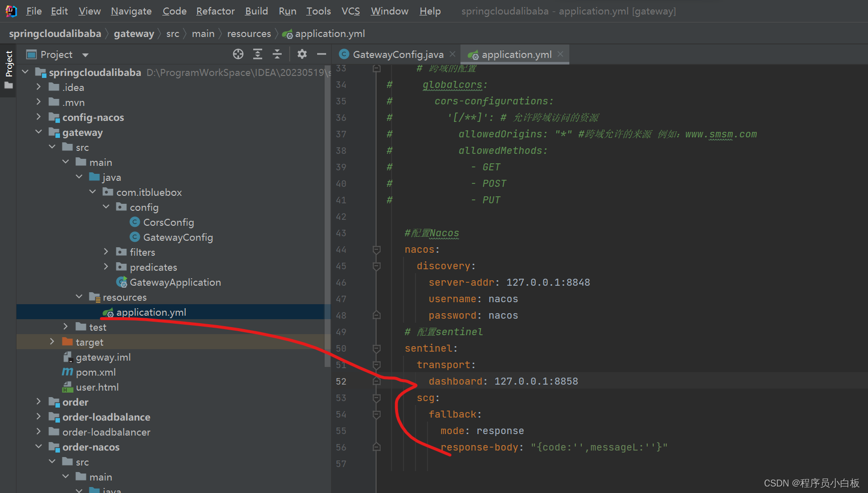Image resolution: width=868 pixels, height=493 pixels.
Task: Click the GatewayConfig class icon in tree
Action: [x=134, y=237]
